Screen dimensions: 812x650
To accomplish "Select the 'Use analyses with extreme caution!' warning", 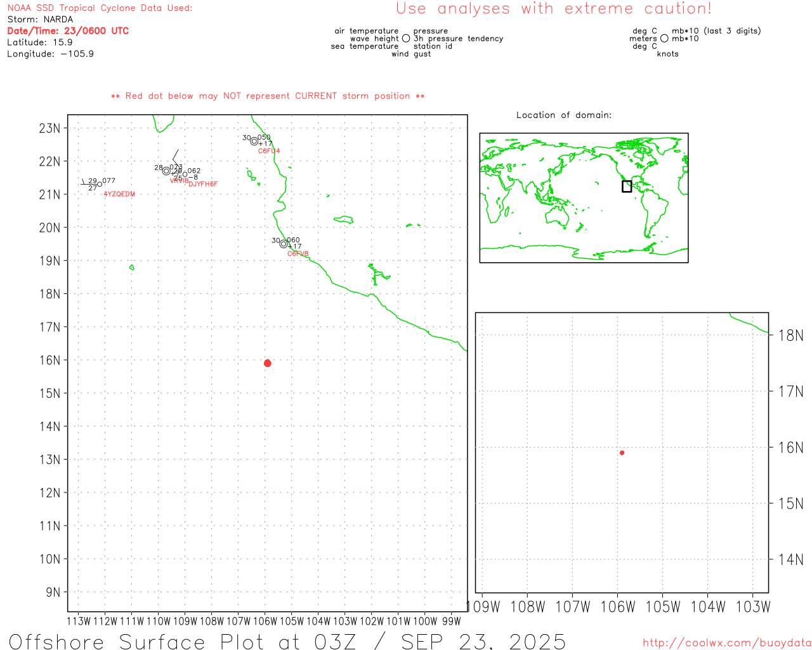I will pyautogui.click(x=554, y=8).
